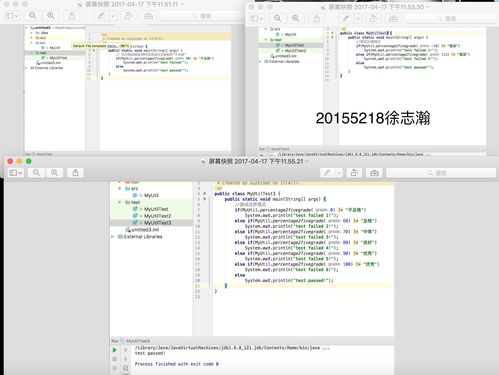Click Share button in 11.51.11 window
499x375 pixels.
tap(72, 16)
